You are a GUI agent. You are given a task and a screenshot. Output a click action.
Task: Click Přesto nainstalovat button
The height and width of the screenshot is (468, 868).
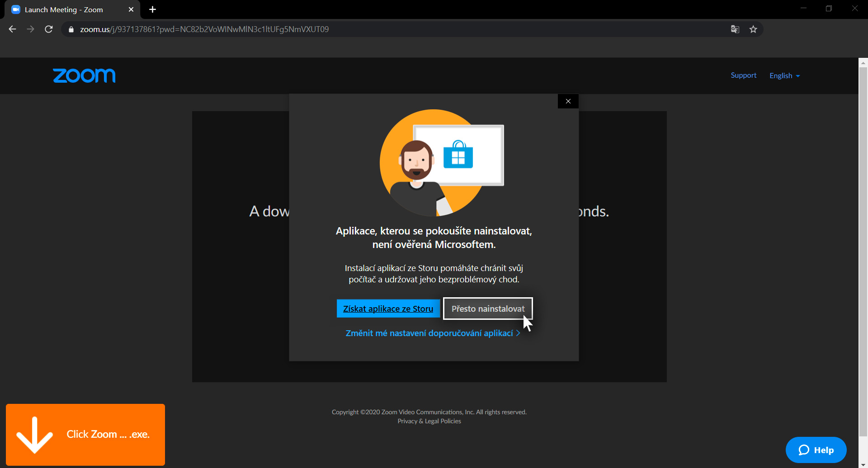coord(488,309)
